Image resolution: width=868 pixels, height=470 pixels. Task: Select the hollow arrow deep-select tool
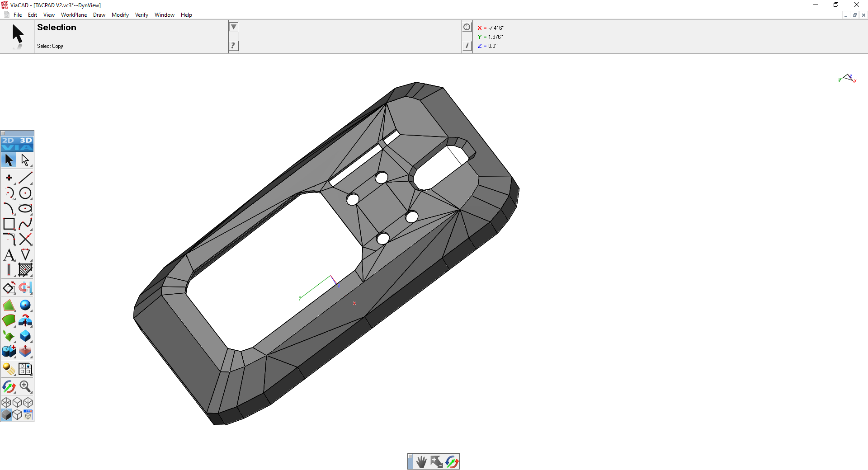click(x=25, y=160)
